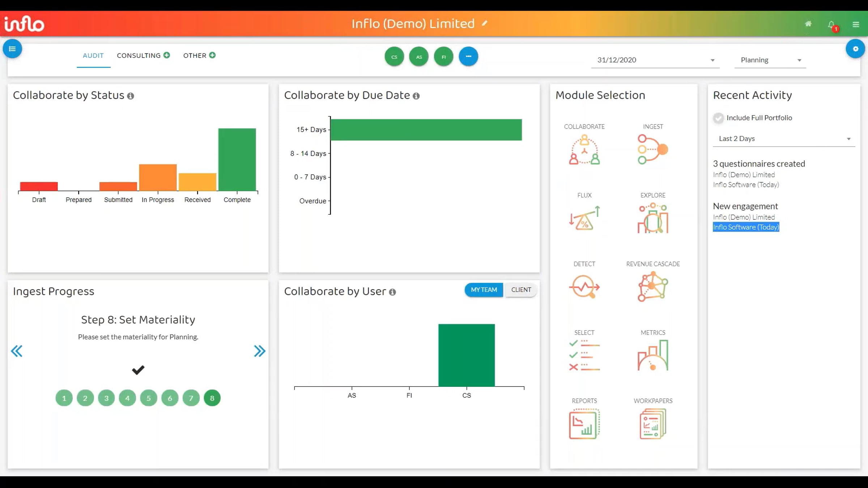
Task: Launch the Flux module
Action: (x=584, y=218)
